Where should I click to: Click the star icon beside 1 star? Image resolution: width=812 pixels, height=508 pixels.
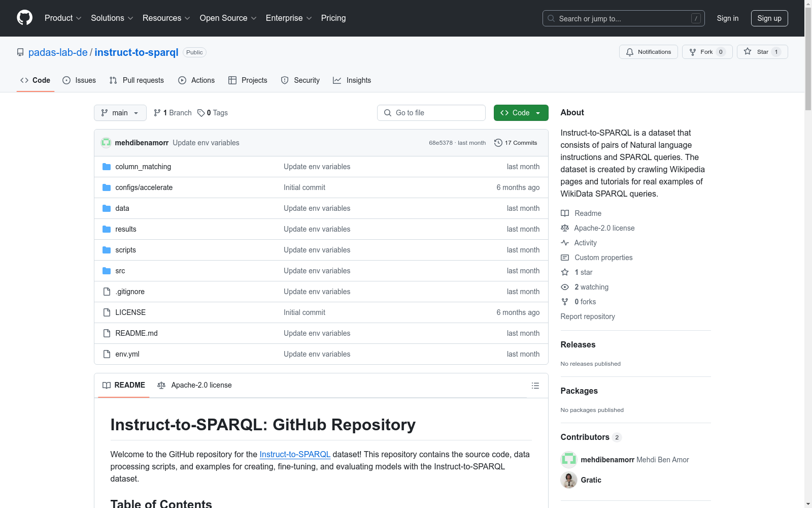coord(565,272)
